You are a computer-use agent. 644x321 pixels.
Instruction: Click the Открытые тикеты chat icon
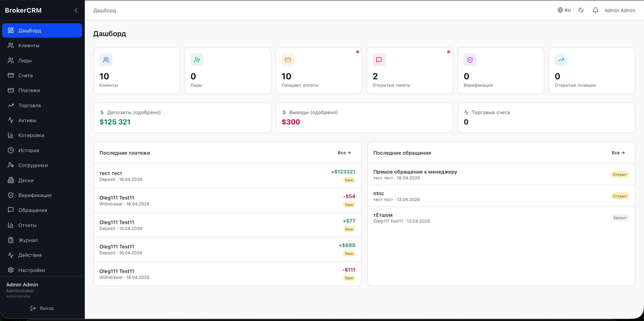click(379, 60)
